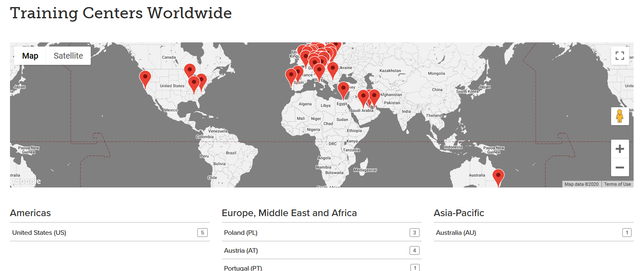This screenshot has width=644, height=271.
Task: Click the Google logo on map
Action: 27,181
